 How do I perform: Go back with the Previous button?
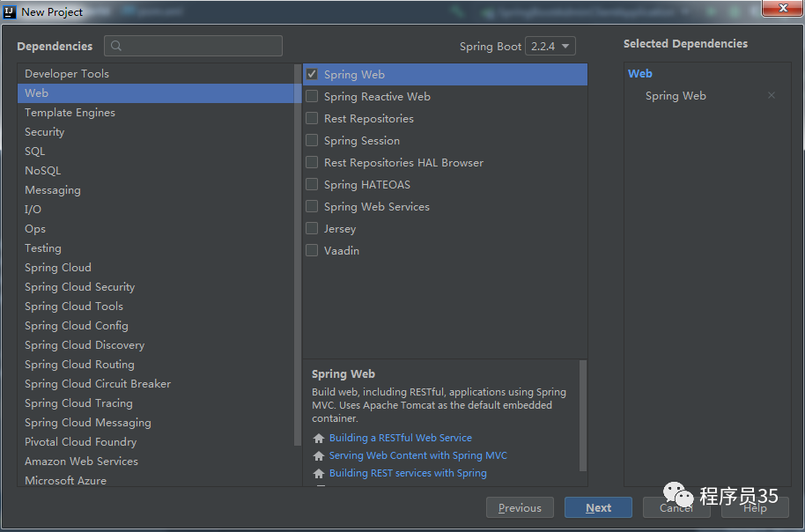click(520, 508)
